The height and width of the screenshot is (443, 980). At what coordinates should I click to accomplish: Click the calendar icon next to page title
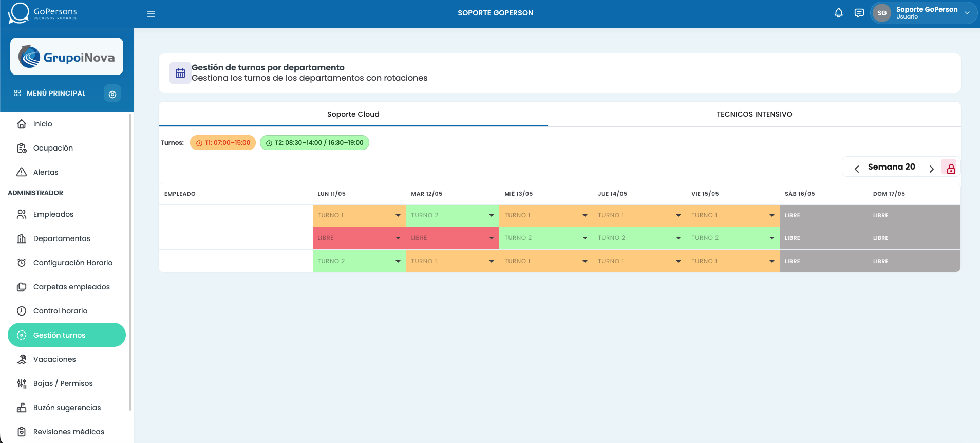pyautogui.click(x=180, y=73)
